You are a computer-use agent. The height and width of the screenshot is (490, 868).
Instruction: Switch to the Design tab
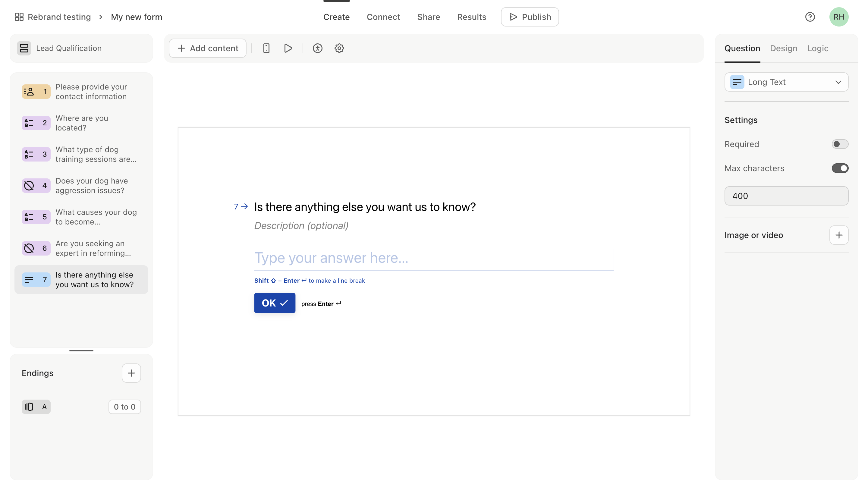[784, 48]
